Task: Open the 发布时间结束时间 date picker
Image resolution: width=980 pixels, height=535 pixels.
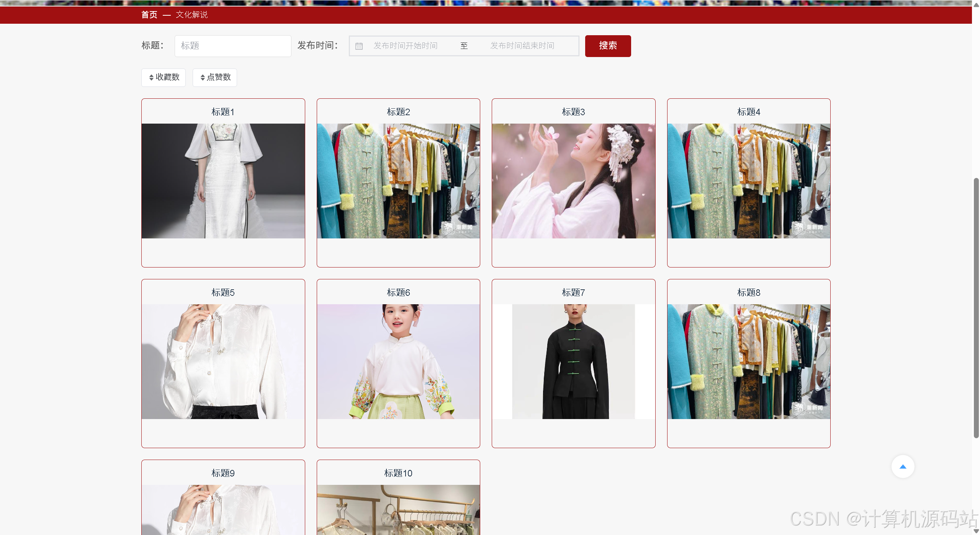Action: click(x=522, y=46)
